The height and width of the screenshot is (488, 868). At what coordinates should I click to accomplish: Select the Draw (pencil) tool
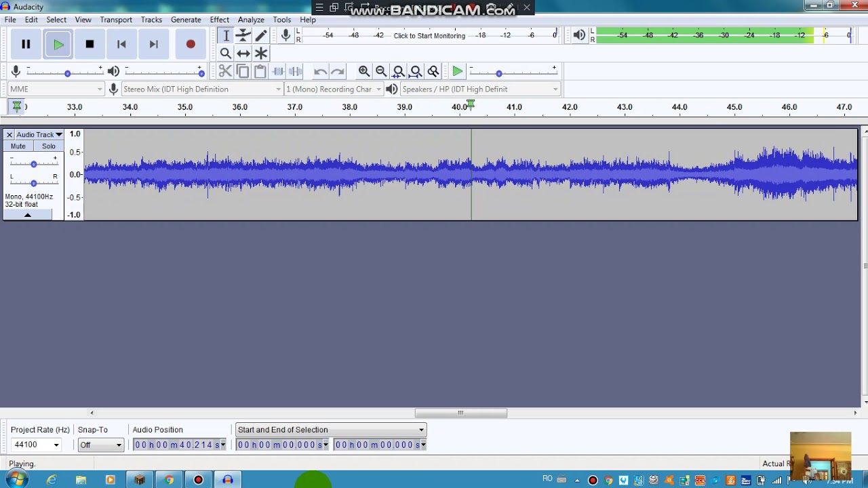click(x=261, y=36)
